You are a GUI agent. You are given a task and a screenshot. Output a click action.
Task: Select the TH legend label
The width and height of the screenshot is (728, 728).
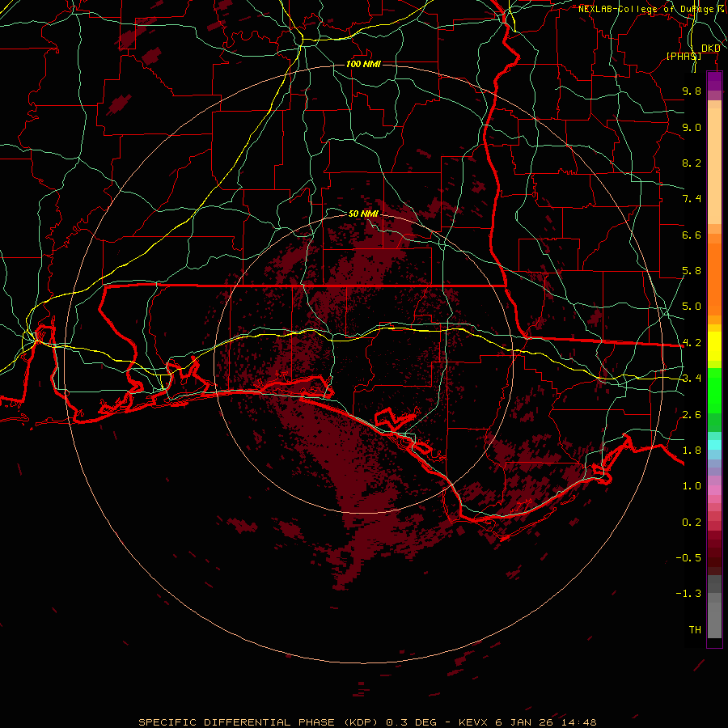(695, 630)
